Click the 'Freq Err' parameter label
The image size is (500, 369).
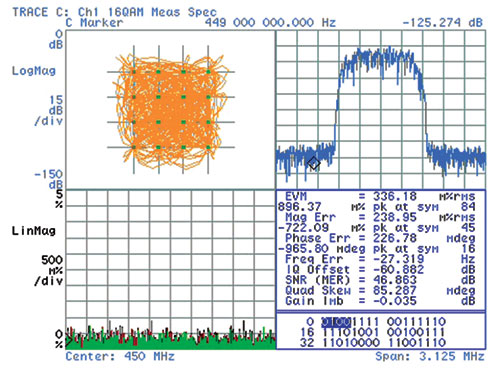click(x=314, y=259)
